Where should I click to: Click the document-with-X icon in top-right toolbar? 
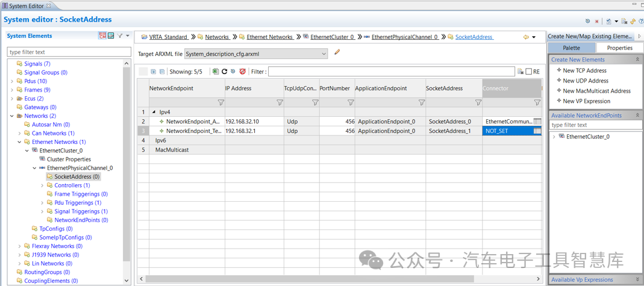click(624, 21)
